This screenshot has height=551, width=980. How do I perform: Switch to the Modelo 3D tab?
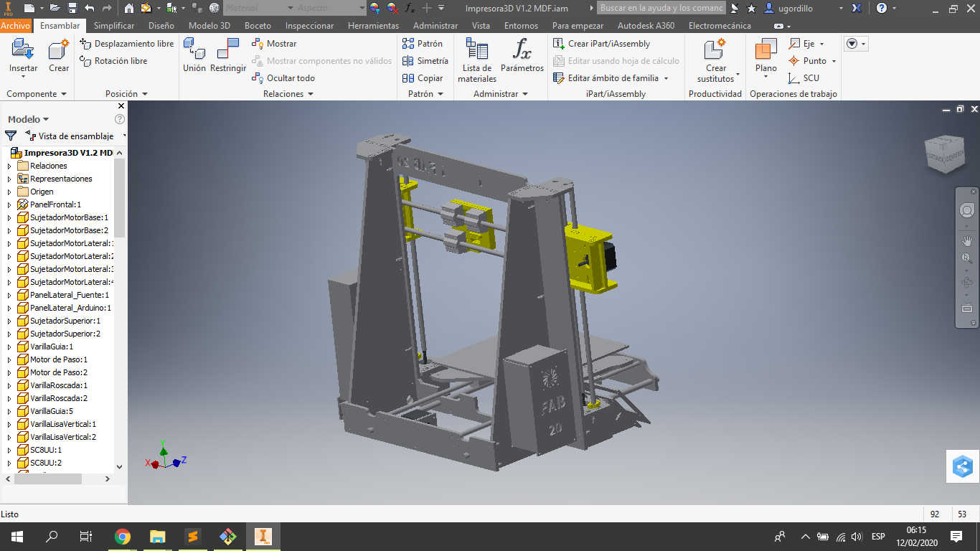click(209, 25)
